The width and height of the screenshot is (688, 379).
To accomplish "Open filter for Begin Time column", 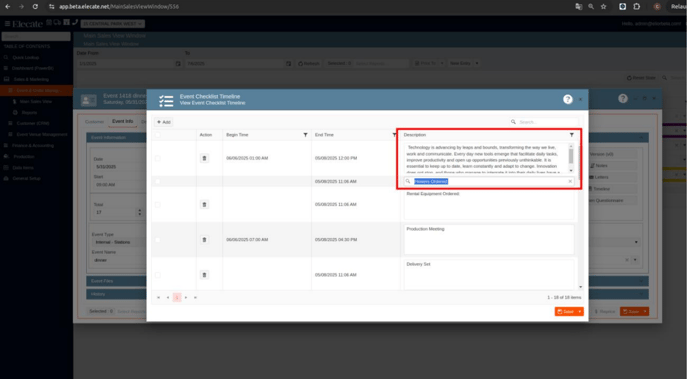I will (305, 135).
